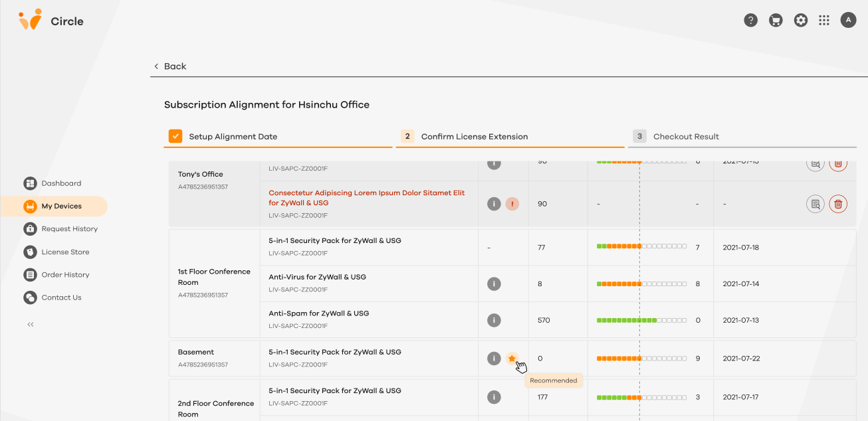
Task: Open Order History in the sidebar
Action: click(57, 275)
